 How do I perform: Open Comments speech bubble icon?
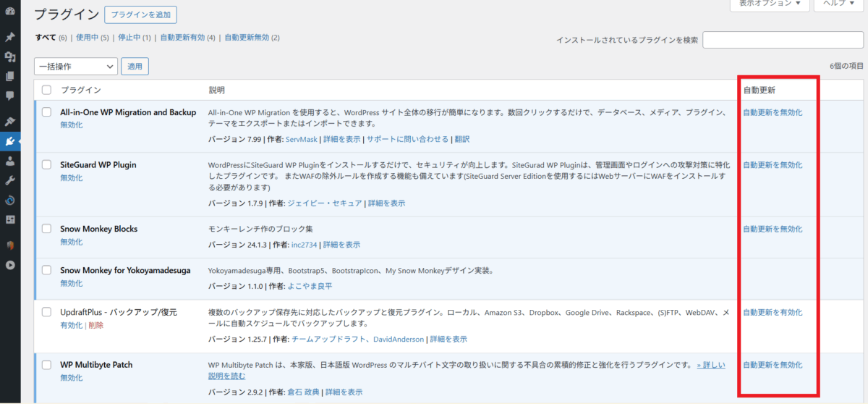click(10, 95)
